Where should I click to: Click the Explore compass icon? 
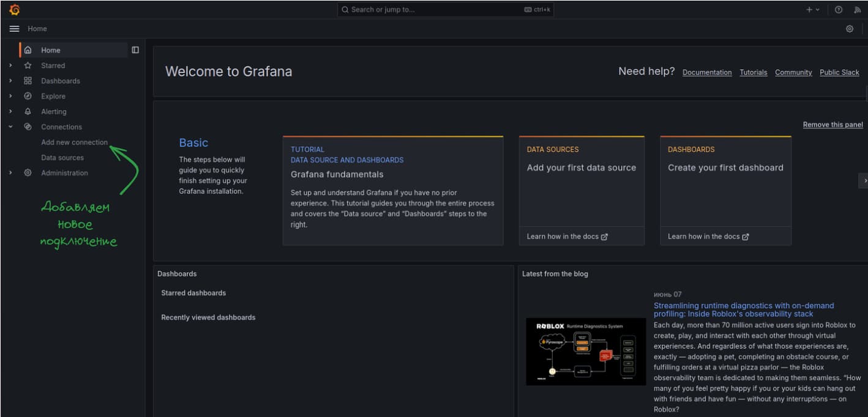[28, 96]
